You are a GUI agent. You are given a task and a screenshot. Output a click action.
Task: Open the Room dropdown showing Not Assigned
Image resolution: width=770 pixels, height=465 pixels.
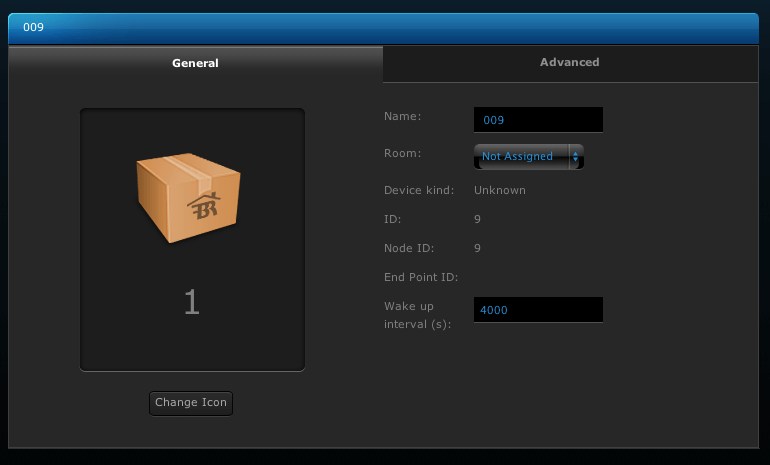(529, 157)
